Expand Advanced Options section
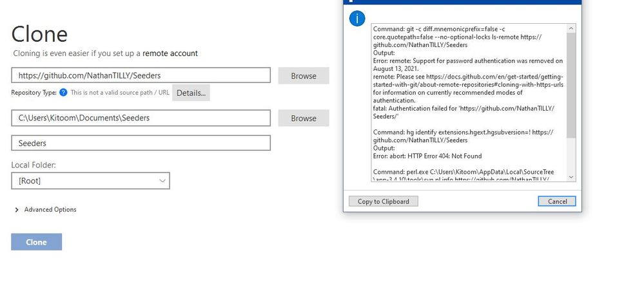 pyautogui.click(x=46, y=209)
